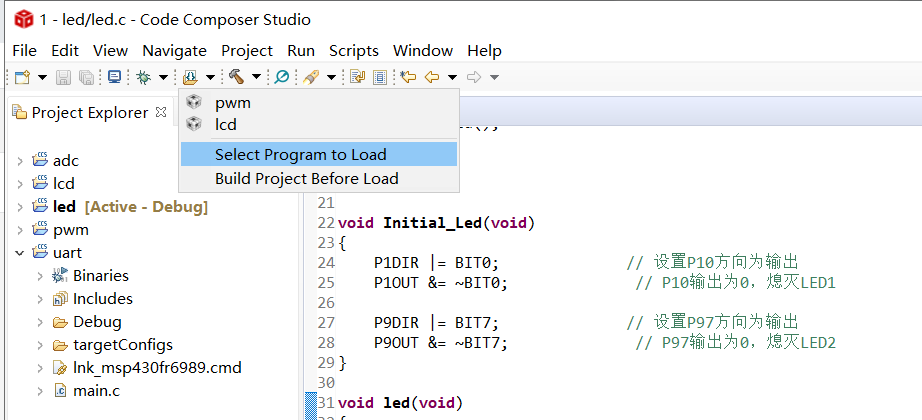The width and height of the screenshot is (922, 420).
Task: Click the Save toolbar icon
Action: pyautogui.click(x=64, y=77)
